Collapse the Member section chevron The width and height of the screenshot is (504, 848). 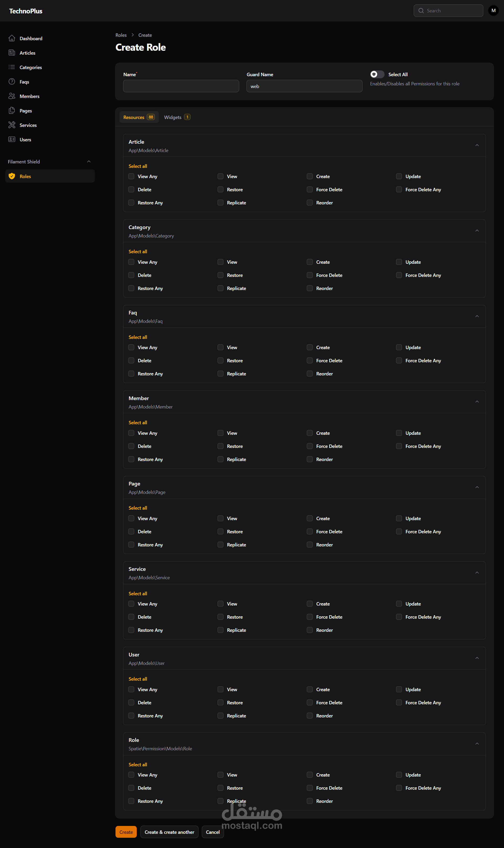pos(477,402)
